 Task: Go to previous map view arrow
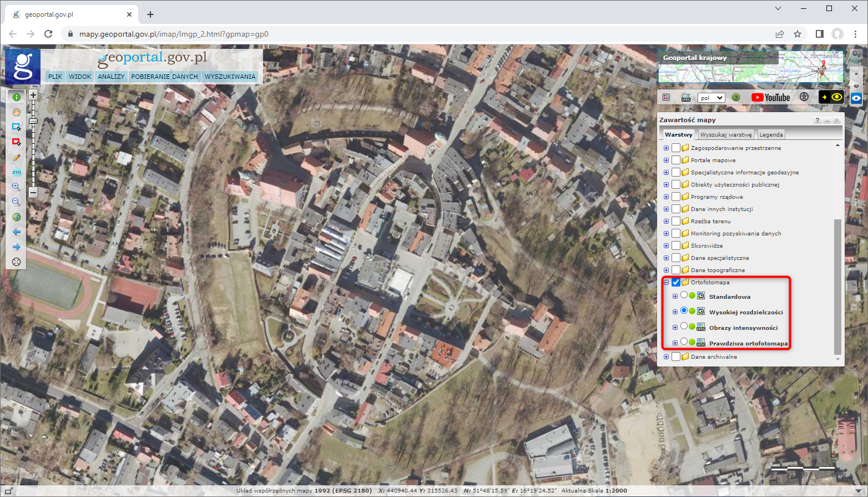16,232
